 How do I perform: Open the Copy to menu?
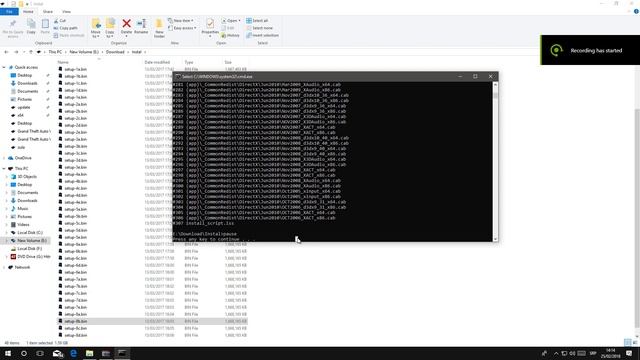pyautogui.click(x=110, y=29)
